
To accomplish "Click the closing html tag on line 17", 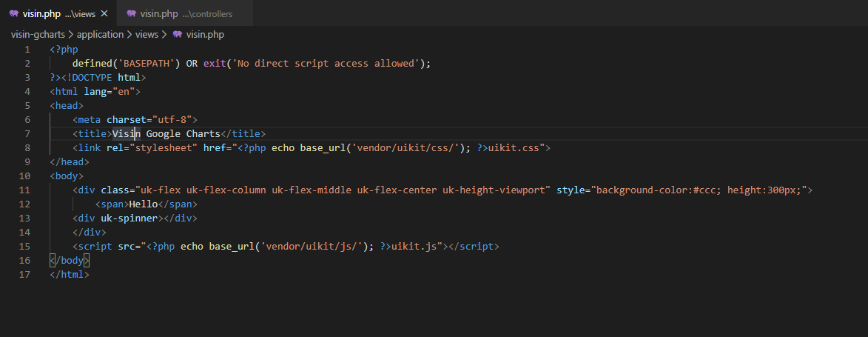I will pyautogui.click(x=70, y=274).
